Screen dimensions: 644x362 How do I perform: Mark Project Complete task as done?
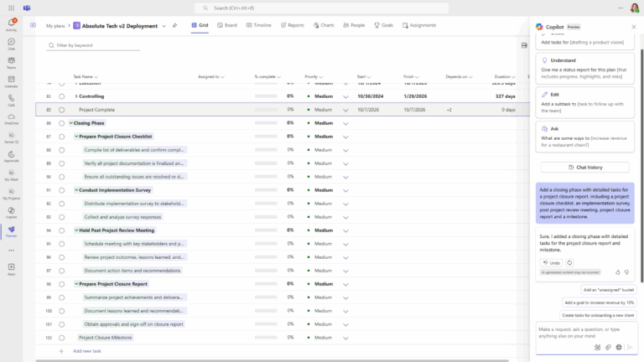pyautogui.click(x=61, y=110)
